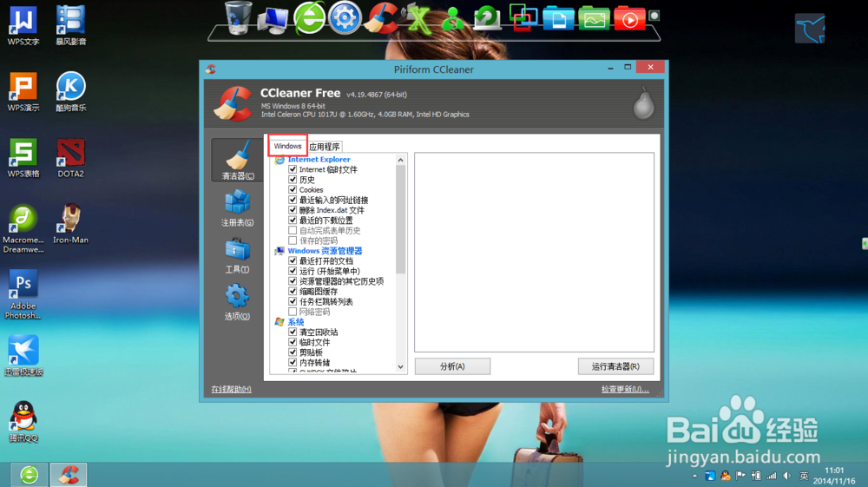
Task: Uncheck 最近打开的文档 checkbox
Action: click(293, 260)
